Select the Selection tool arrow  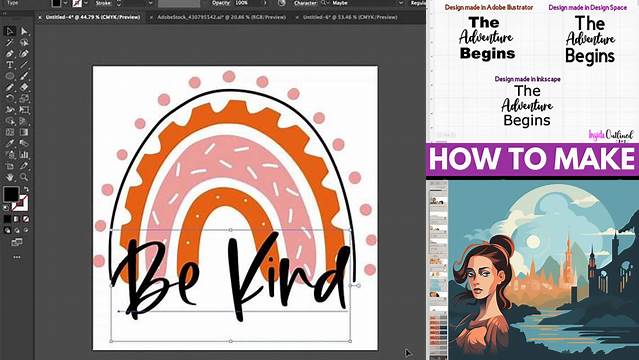point(10,31)
